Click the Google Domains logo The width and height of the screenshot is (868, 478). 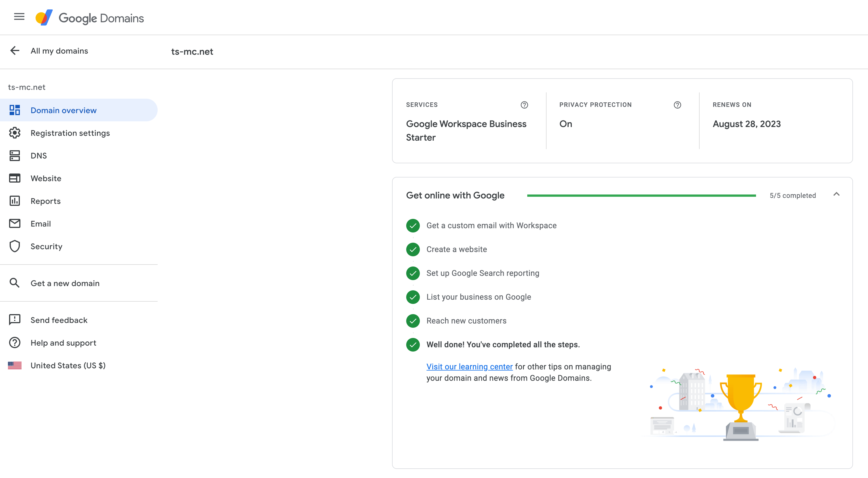(90, 18)
